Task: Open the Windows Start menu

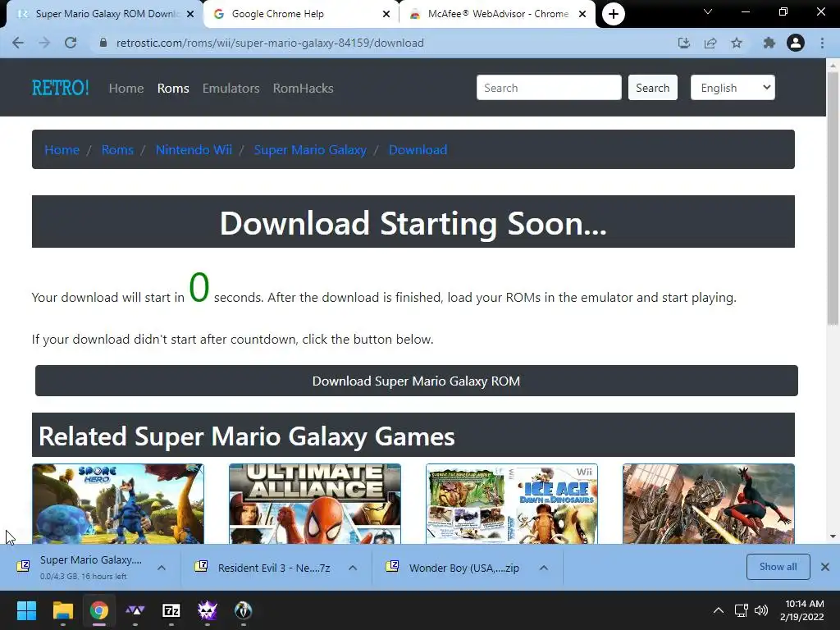Action: coord(26,610)
